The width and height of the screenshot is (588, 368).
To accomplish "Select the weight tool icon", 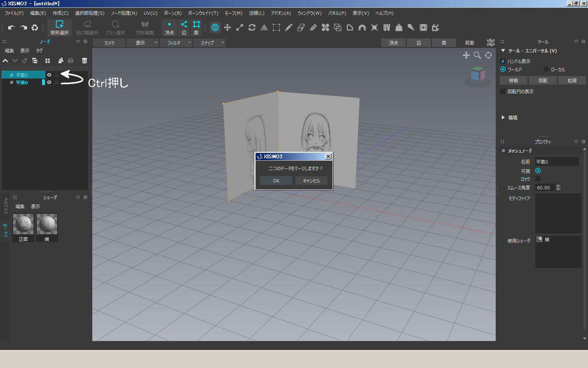I will [x=399, y=27].
